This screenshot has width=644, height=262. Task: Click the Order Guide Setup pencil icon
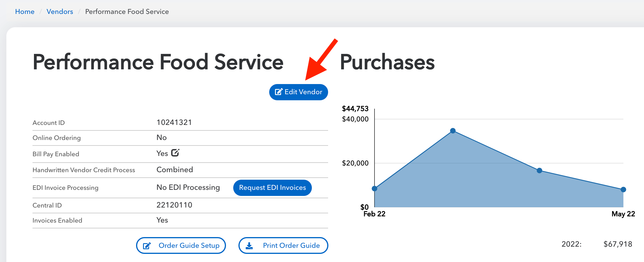click(x=147, y=246)
